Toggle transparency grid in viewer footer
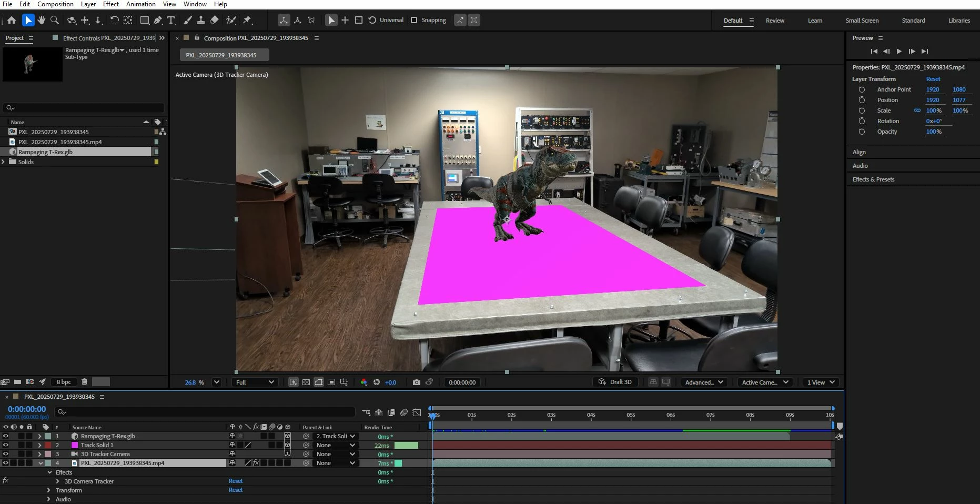This screenshot has width=980, height=504. [306, 382]
